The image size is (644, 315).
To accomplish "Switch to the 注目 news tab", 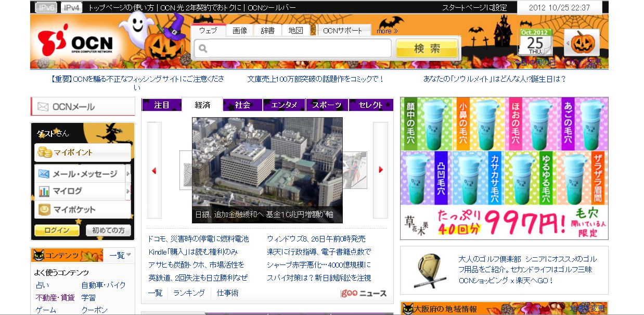I will pyautogui.click(x=162, y=105).
